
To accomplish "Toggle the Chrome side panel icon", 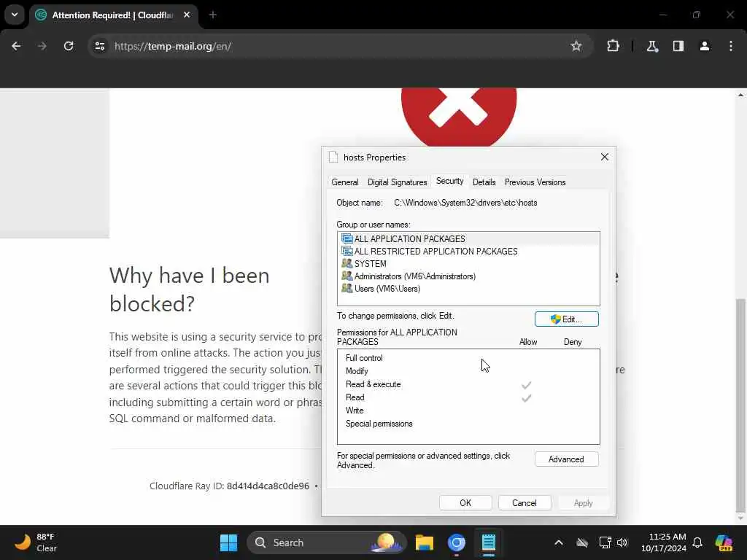I will [678, 46].
